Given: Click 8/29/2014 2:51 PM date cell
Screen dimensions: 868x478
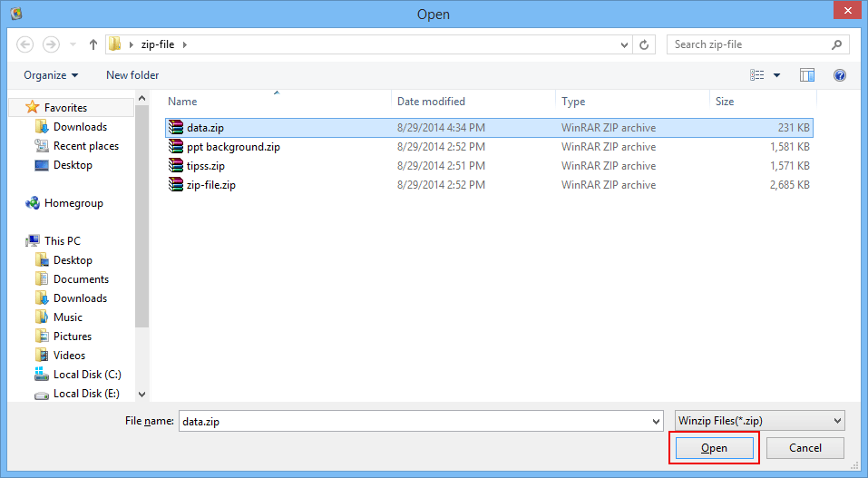Looking at the screenshot, I should click(441, 166).
